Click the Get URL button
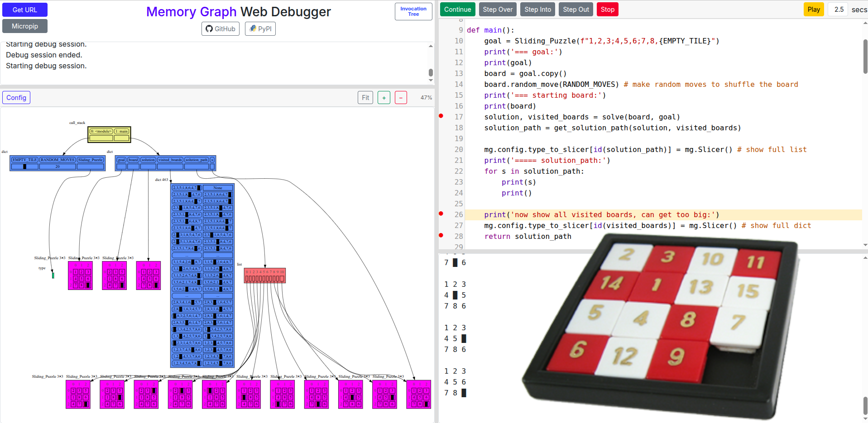868x423 pixels. click(x=25, y=10)
